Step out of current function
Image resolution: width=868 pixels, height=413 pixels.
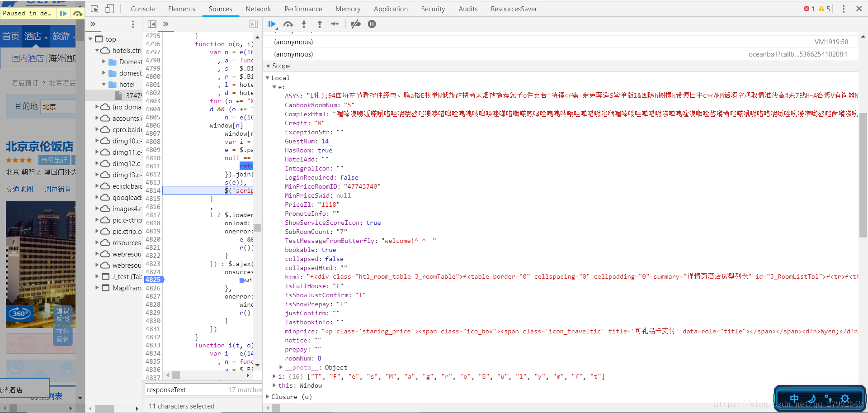pos(320,24)
